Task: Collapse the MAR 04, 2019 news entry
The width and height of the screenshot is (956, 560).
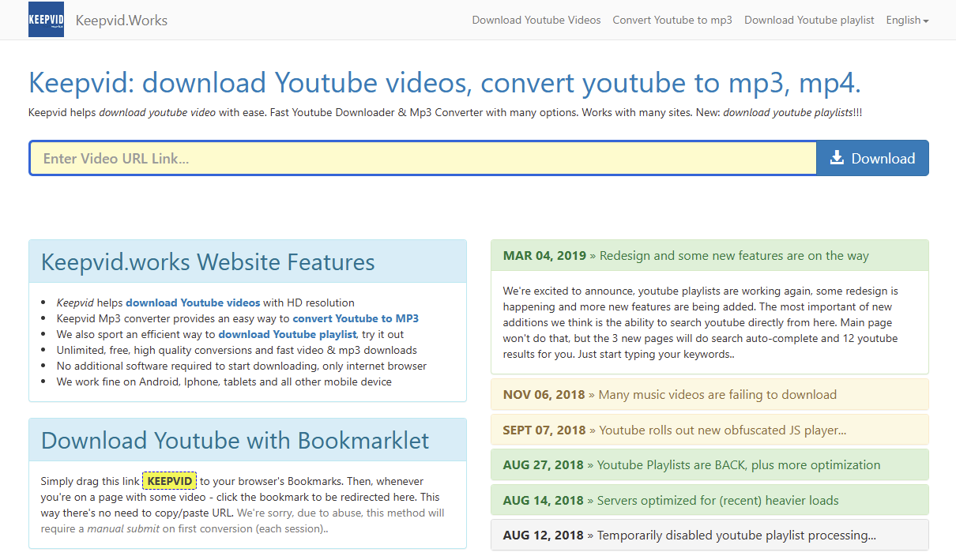Action: [x=709, y=255]
